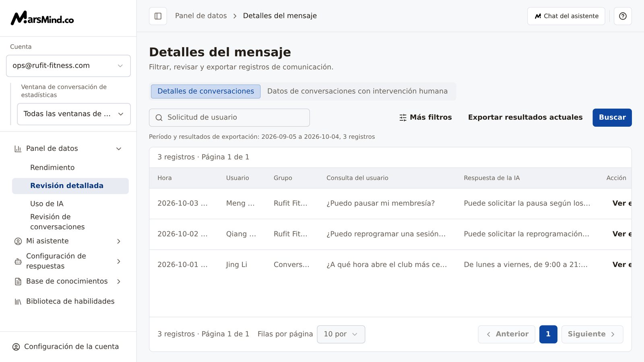The image size is (644, 362).
Task: Click the Convers... group cell
Action: pos(291,265)
